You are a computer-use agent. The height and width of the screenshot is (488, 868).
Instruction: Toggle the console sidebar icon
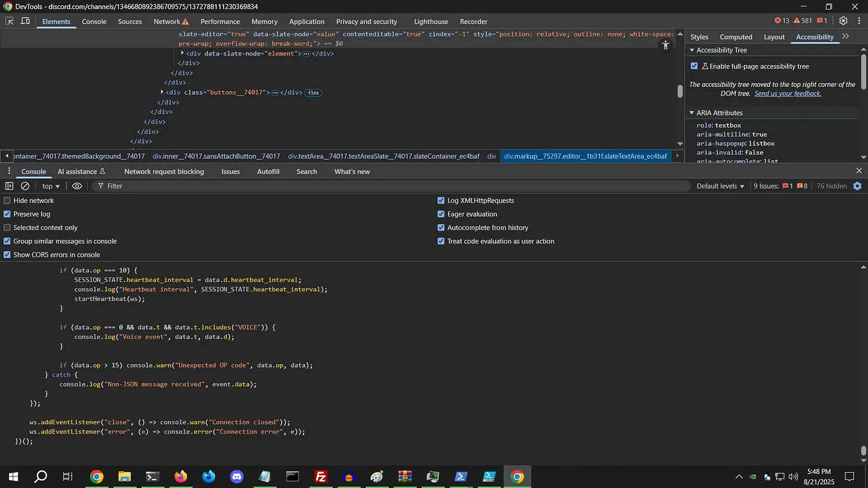point(9,186)
